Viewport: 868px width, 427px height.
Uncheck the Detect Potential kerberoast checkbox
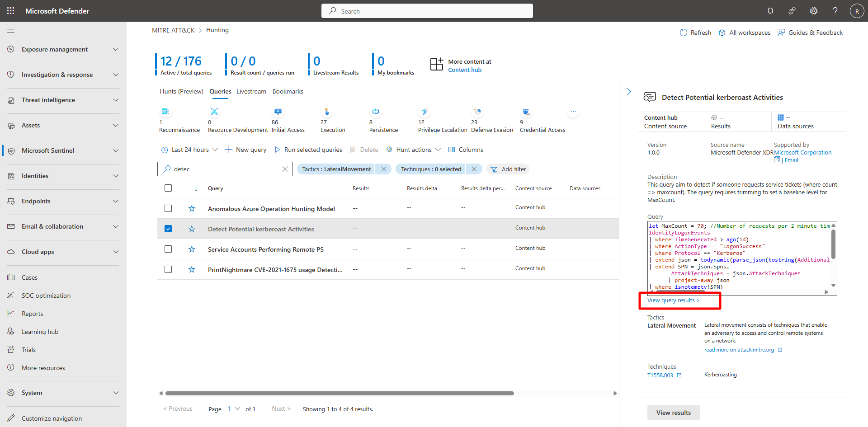168,229
